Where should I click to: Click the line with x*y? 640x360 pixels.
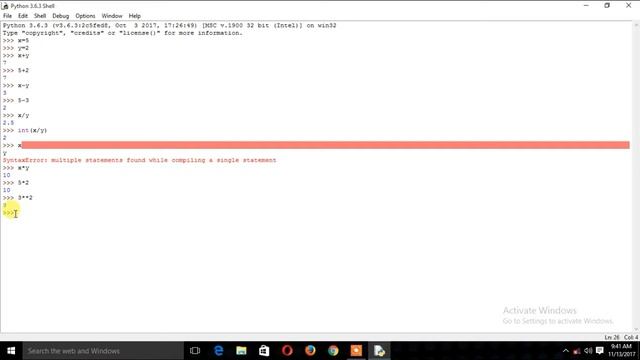pos(16,168)
